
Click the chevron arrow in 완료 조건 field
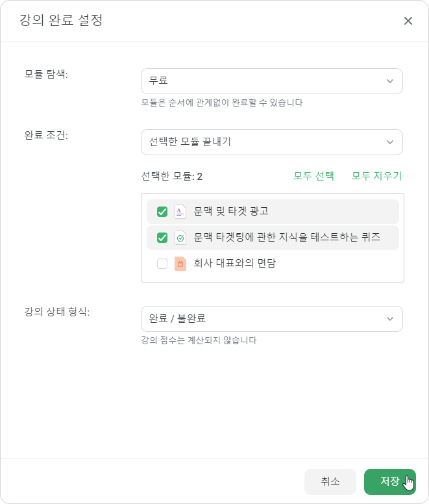pyautogui.click(x=390, y=142)
